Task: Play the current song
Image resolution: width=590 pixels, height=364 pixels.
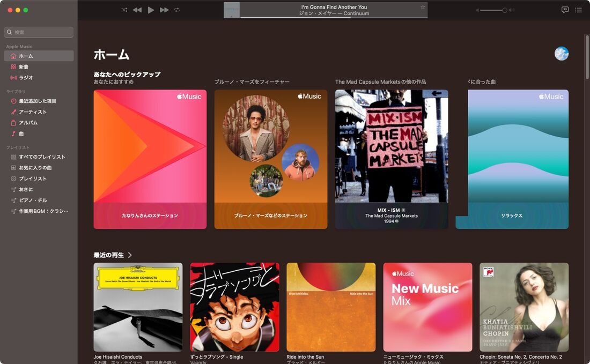Action: point(151,10)
